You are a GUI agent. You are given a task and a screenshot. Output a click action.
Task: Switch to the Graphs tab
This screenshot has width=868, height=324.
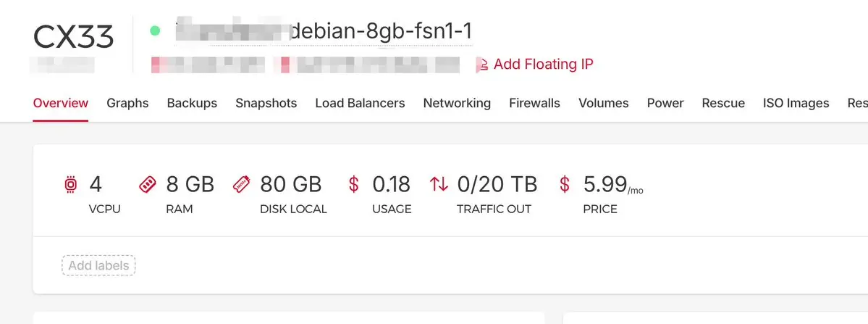click(x=127, y=103)
